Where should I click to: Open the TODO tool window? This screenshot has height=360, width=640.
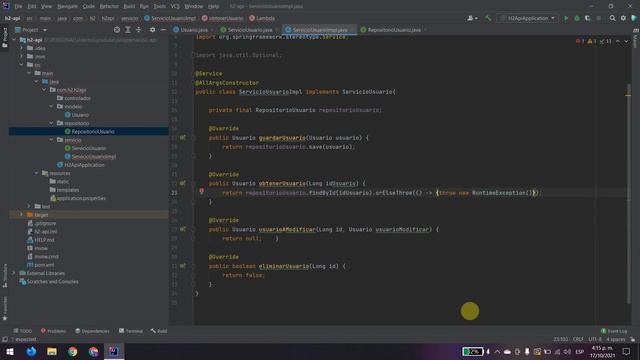pyautogui.click(x=22, y=331)
